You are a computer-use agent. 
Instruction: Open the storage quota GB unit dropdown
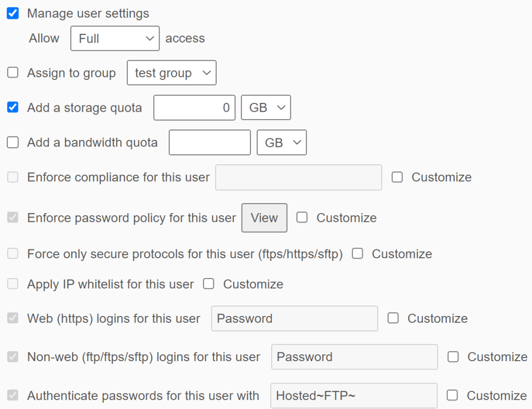[x=266, y=108]
